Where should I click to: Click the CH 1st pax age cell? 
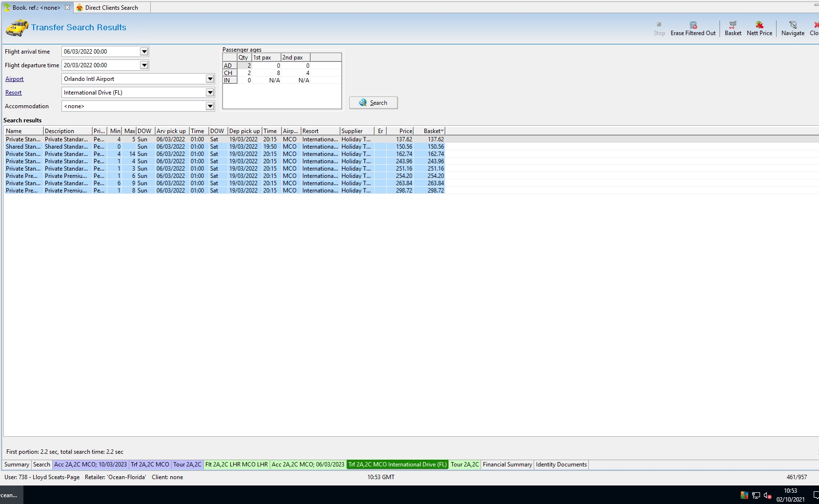(x=266, y=73)
